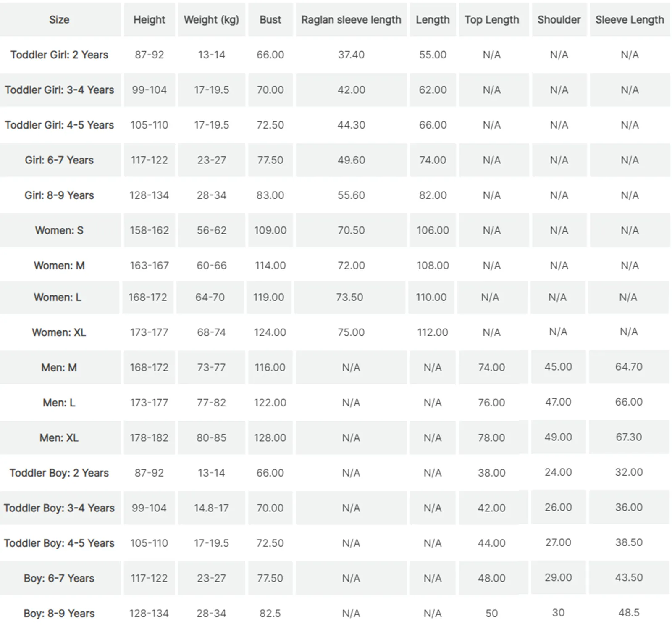Select the Boy: 6-7 Years sleeve length 43.50
Viewport: 672px width, 632px height.
point(629,577)
